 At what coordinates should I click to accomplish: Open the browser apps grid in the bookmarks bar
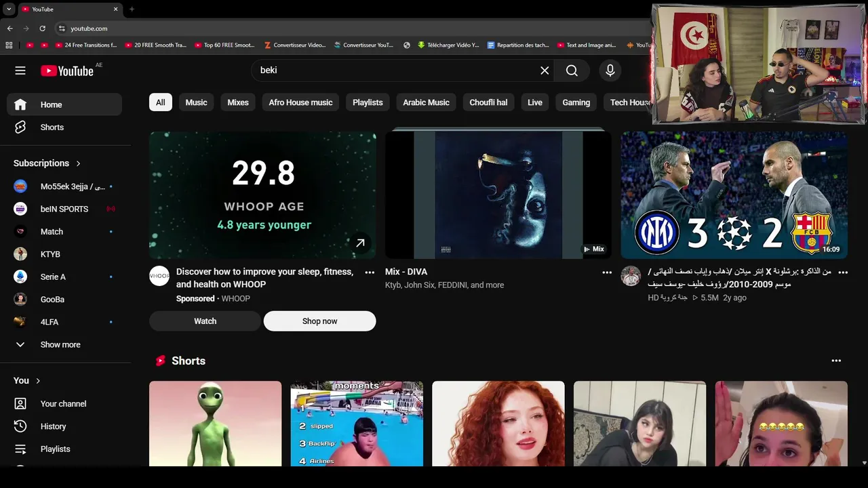pos(9,45)
